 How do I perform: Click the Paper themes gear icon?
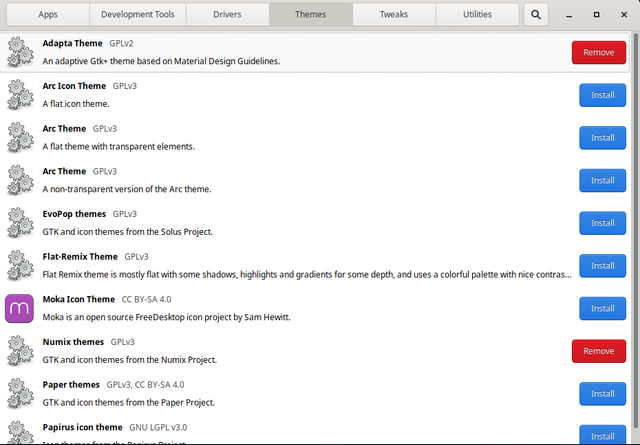point(20,394)
